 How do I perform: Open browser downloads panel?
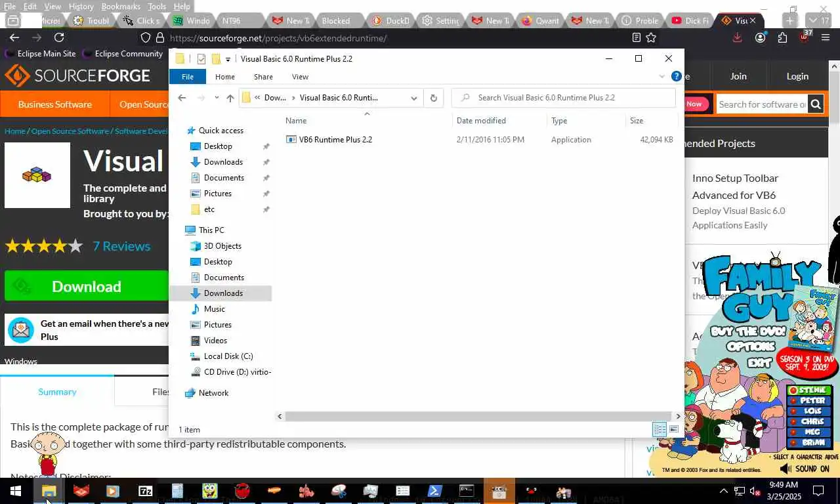point(738,38)
